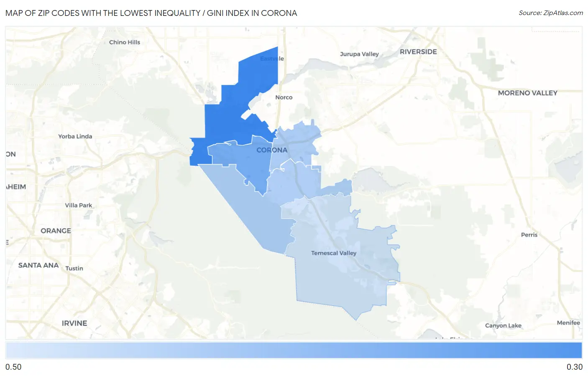Click the Yorba Linda label
The width and height of the screenshot is (588, 376).
75,136
